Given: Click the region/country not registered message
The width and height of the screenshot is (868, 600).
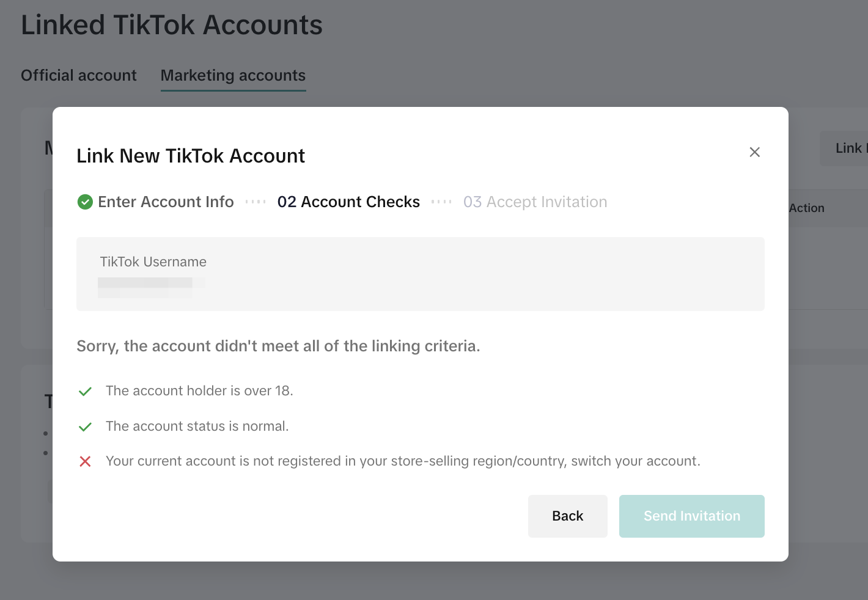Looking at the screenshot, I should click(403, 461).
